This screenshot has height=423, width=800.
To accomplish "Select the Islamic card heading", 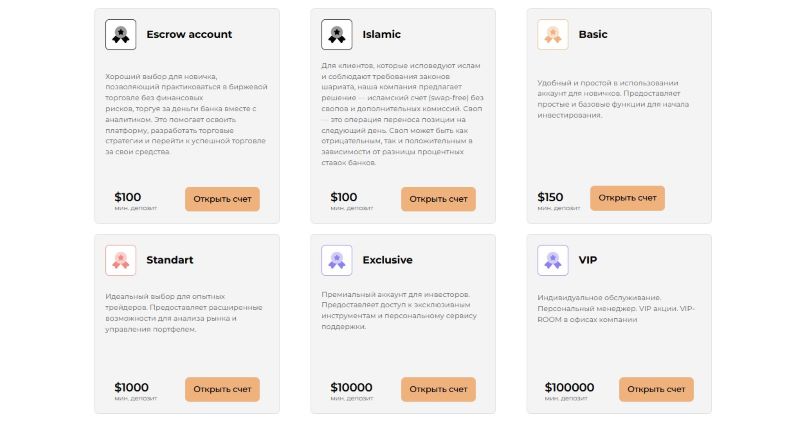I will tap(384, 35).
